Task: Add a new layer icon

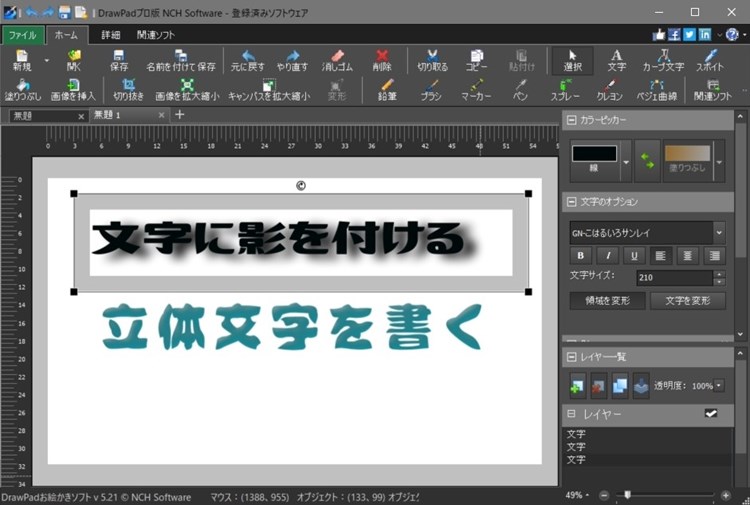Action: coord(577,386)
